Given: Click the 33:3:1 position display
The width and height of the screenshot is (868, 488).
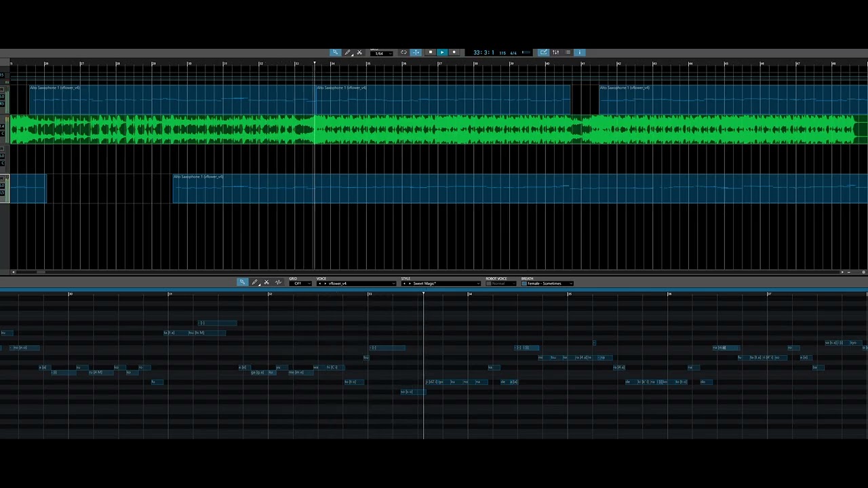Looking at the screenshot, I should point(483,52).
